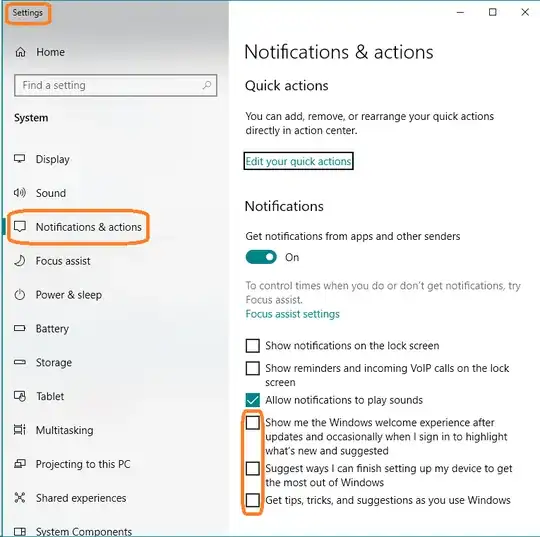This screenshot has width=540, height=537.
Task: Click the Multitasking icon
Action: (20, 430)
